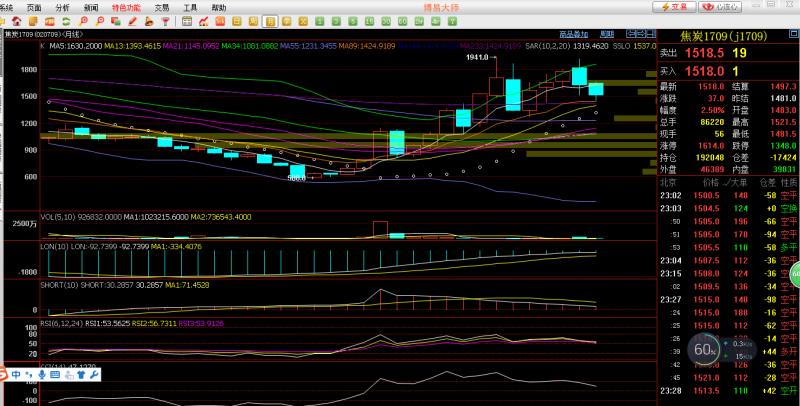Click the RSI(6,12,24) indicator label
The image size is (800, 406).
pyautogui.click(x=62, y=323)
